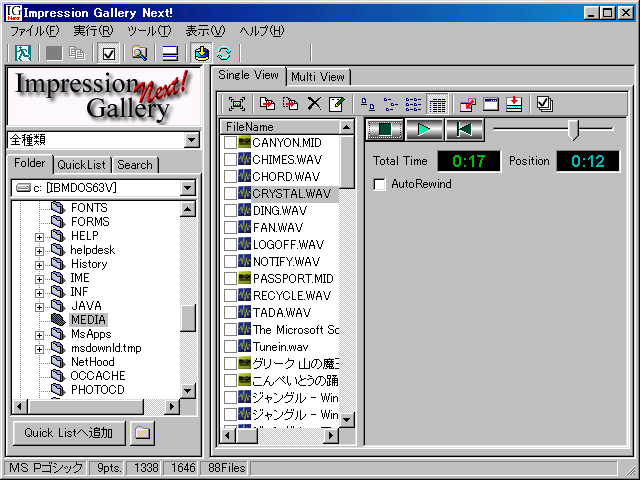Expand the MsApps folder node
Viewport: 640px width, 480px height.
[x=39, y=336]
